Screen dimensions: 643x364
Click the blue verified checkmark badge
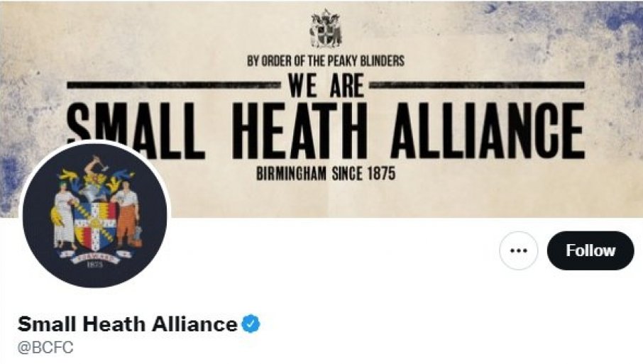coord(251,324)
